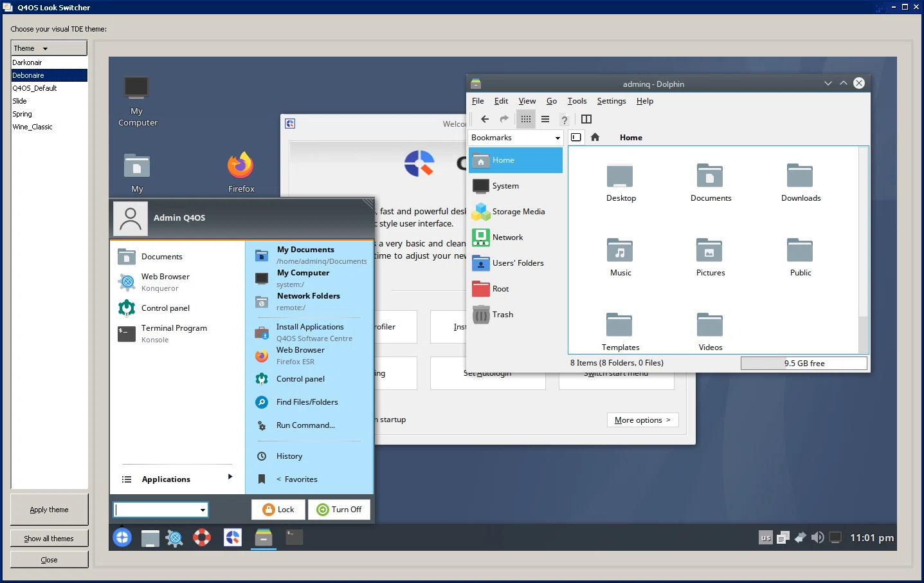Screen dimensions: 924x583
Task: Open the File menu in Dolphin
Action: point(478,101)
